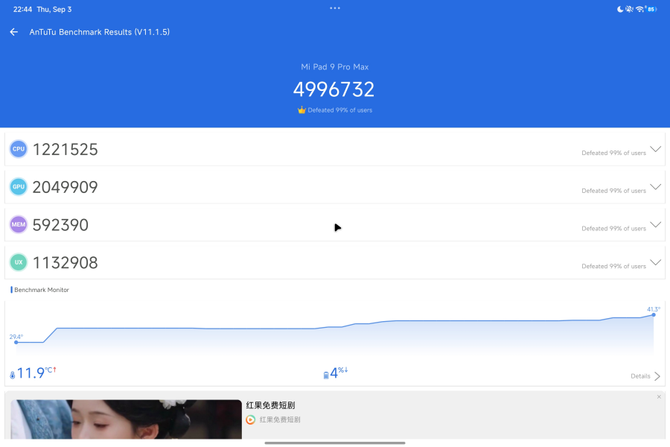This screenshot has width=670, height=447.
Task: Tap the total score 4996732
Action: point(334,89)
